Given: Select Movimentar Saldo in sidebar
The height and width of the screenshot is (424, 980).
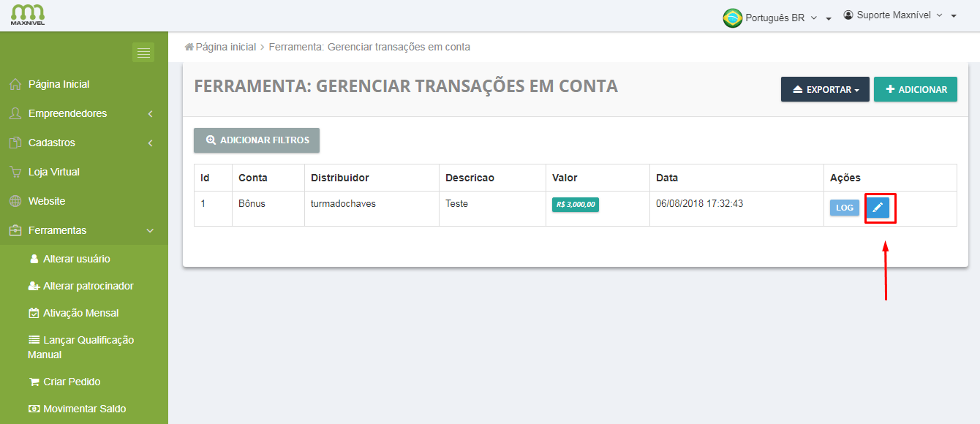Looking at the screenshot, I should (x=84, y=409).
